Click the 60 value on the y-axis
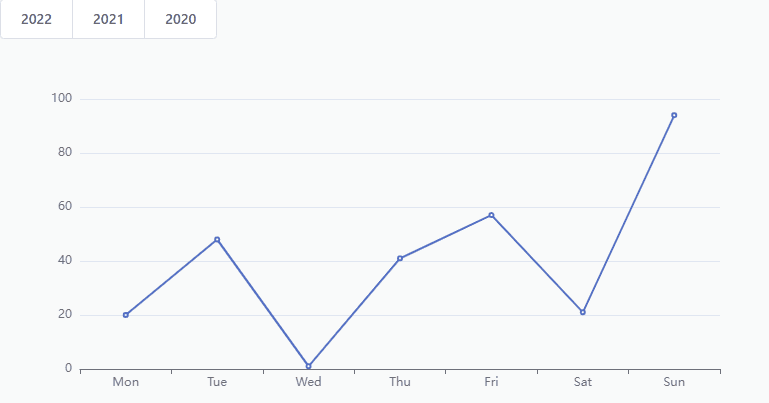This screenshot has height=403, width=769. 65,207
